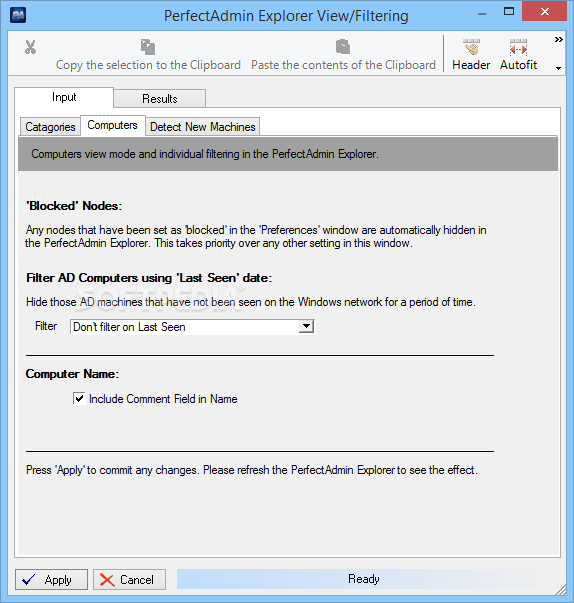
Task: Click Copy the selection to the Clipboard
Action: pyautogui.click(x=148, y=55)
